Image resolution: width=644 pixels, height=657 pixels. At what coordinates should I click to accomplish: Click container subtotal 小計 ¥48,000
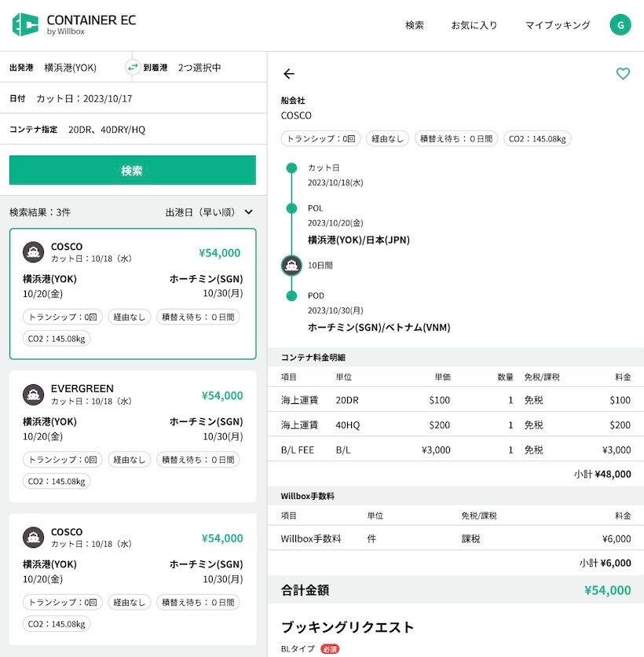click(602, 474)
